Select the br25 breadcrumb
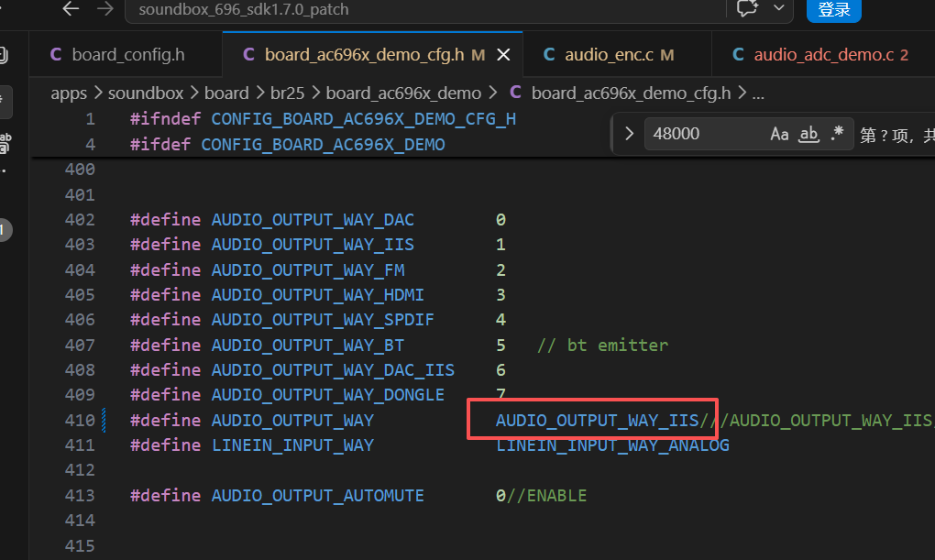Screen dimensions: 935x560 pos(288,93)
